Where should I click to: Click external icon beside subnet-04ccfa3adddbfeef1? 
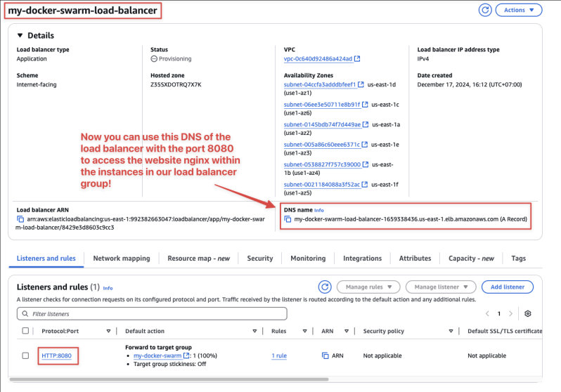tap(361, 84)
